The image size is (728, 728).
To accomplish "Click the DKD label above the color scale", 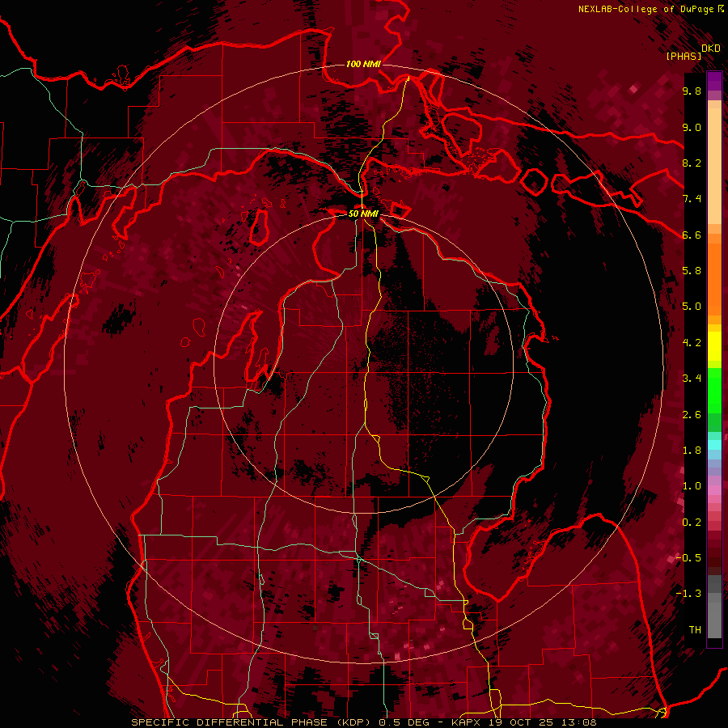I will 711,49.
